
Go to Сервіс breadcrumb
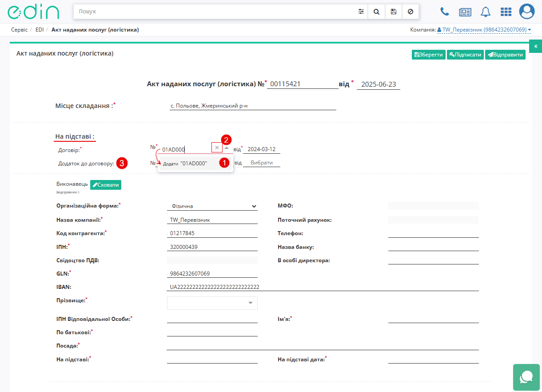click(20, 30)
